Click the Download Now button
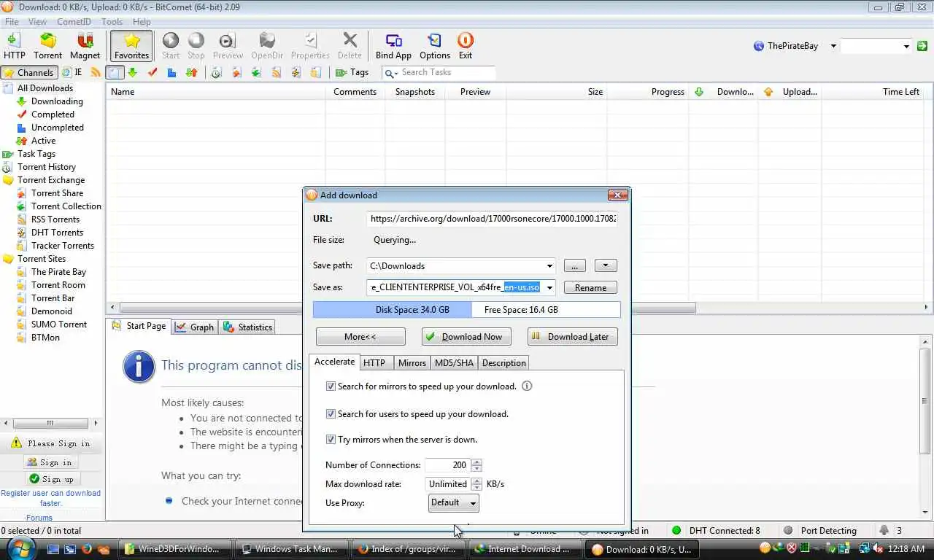 click(466, 337)
